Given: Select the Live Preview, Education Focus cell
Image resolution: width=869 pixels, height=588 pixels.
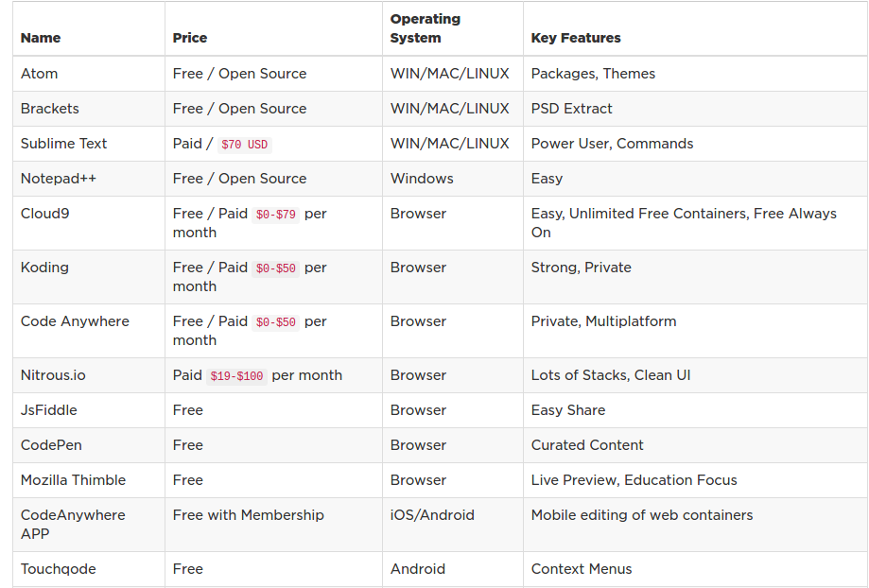Looking at the screenshot, I should pyautogui.click(x=634, y=480).
